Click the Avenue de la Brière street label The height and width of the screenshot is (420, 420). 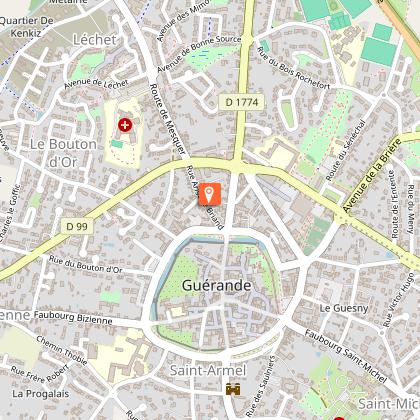click(372, 175)
